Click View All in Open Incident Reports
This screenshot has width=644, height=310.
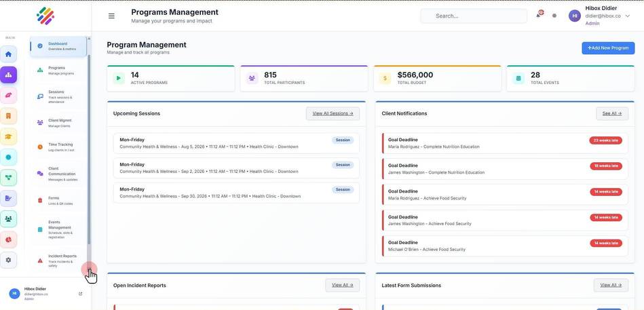343,285
